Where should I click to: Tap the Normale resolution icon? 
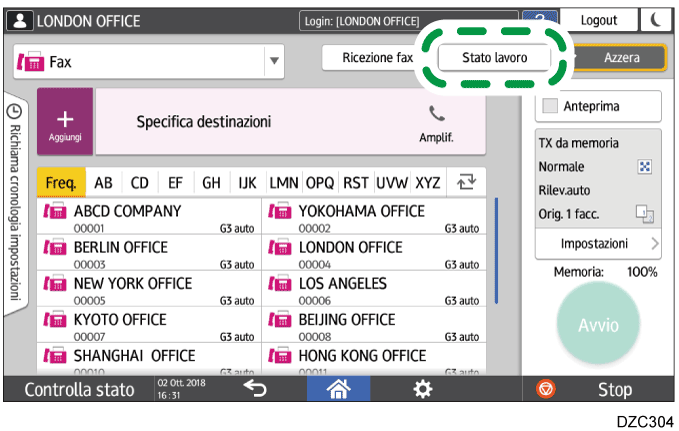tap(644, 167)
